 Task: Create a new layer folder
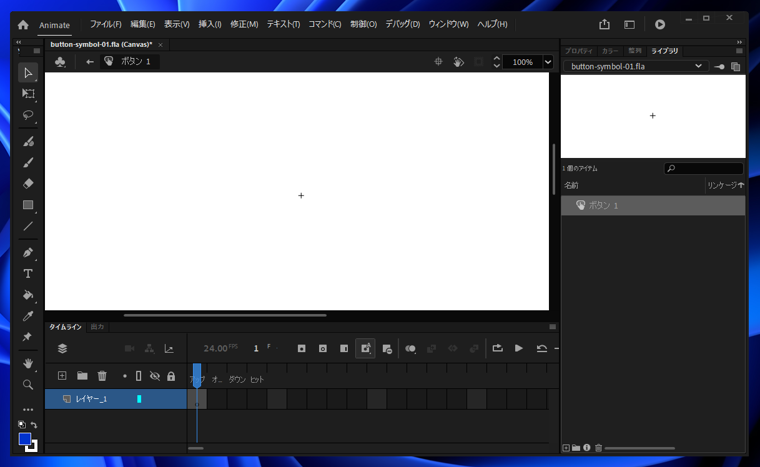(82, 376)
